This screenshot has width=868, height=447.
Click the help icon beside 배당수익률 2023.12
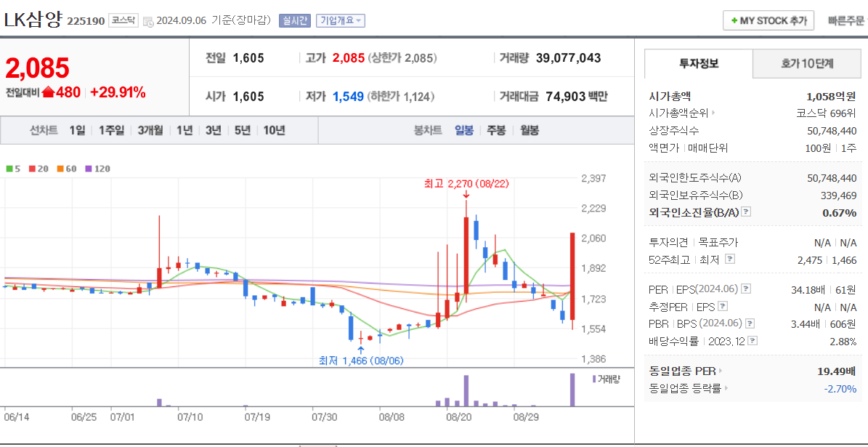pos(753,341)
